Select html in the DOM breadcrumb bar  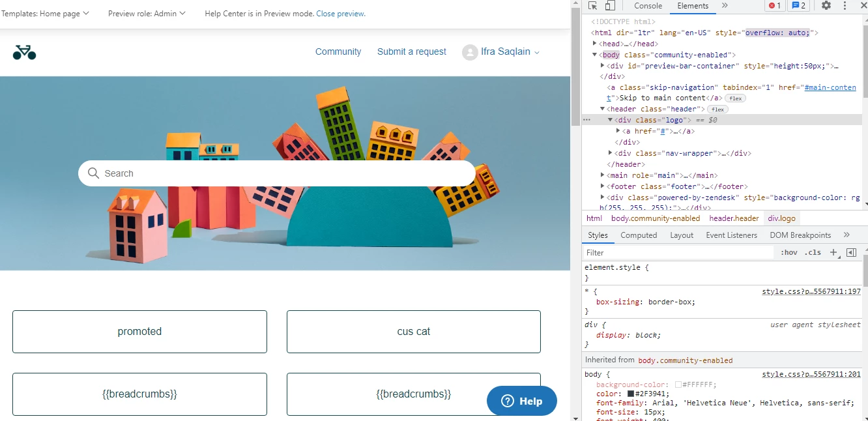(x=594, y=218)
